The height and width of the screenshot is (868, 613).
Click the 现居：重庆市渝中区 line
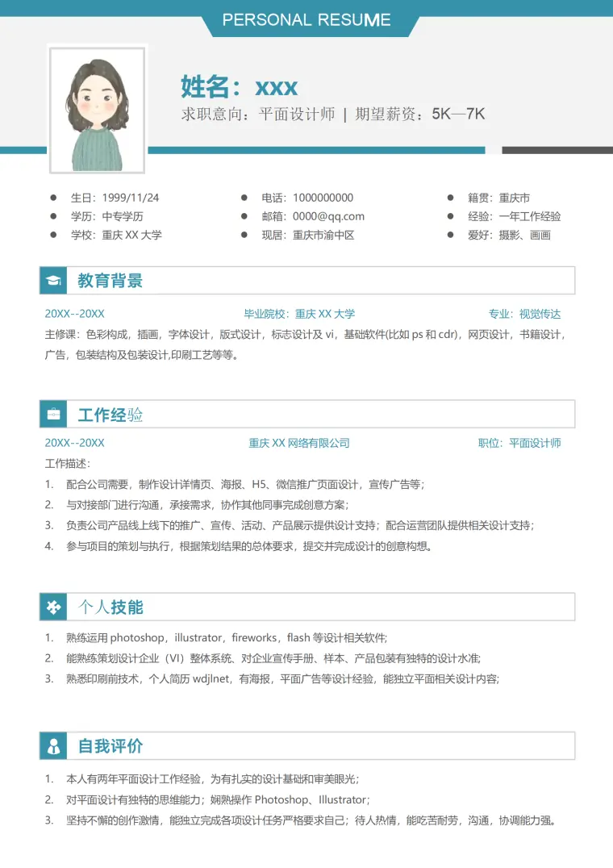(307, 235)
